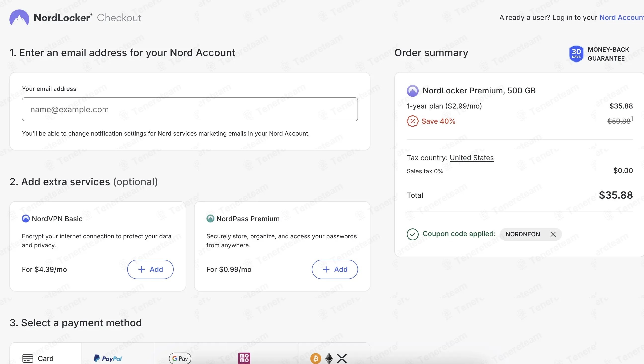Viewport: 644px width, 364px height.
Task: Click the 'MONEY-BACK GUARANTEE' text
Action: tap(608, 54)
